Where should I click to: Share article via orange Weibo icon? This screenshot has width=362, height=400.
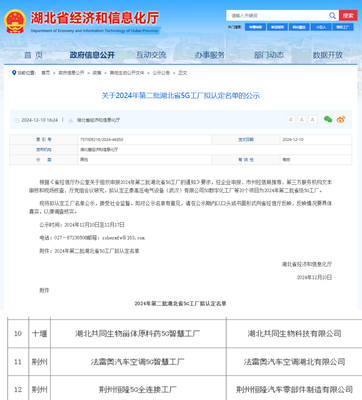pyautogui.click(x=341, y=119)
